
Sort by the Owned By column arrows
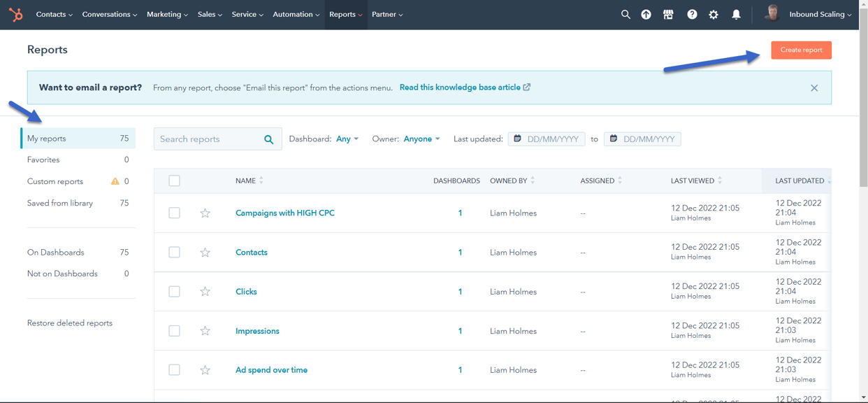[533, 181]
